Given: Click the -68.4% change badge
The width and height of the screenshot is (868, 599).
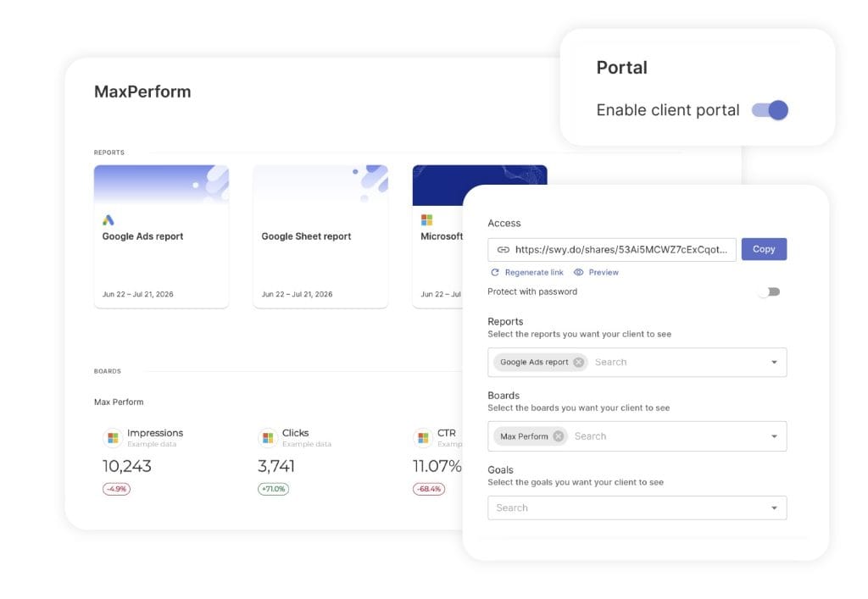Looking at the screenshot, I should click(429, 489).
